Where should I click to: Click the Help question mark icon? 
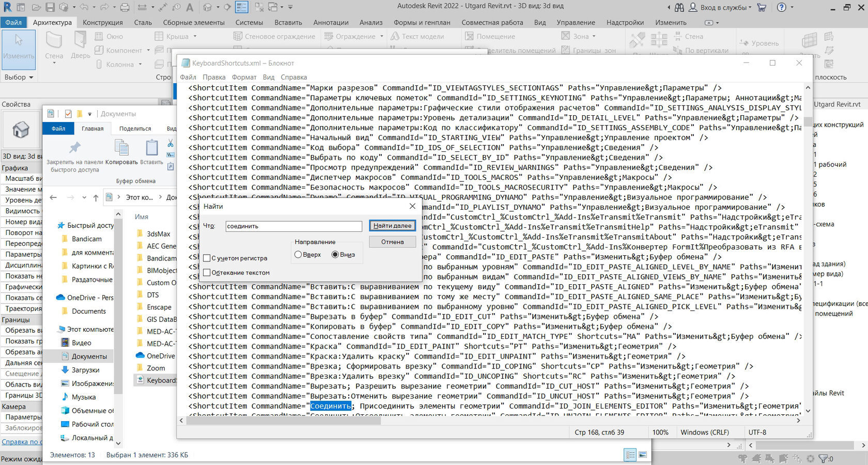pos(782,7)
